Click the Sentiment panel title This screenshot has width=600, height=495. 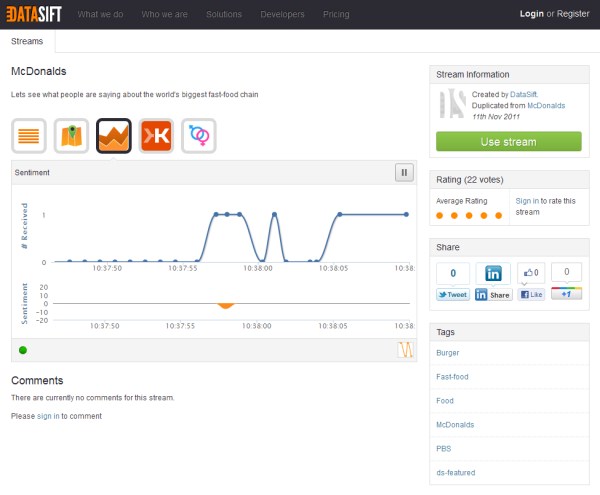click(x=32, y=173)
